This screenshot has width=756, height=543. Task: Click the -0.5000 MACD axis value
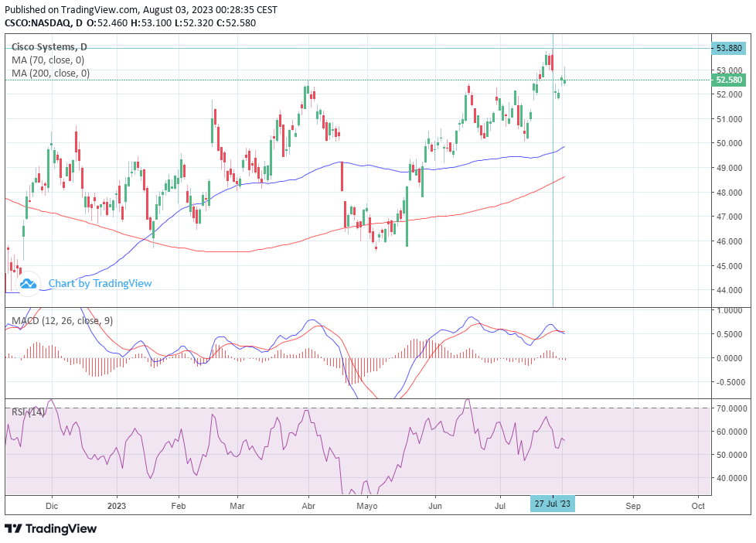pyautogui.click(x=730, y=382)
